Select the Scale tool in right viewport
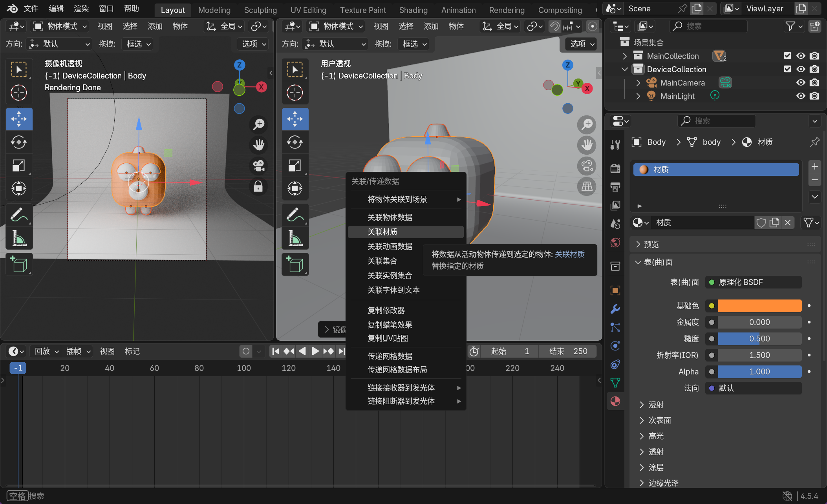 tap(295, 166)
